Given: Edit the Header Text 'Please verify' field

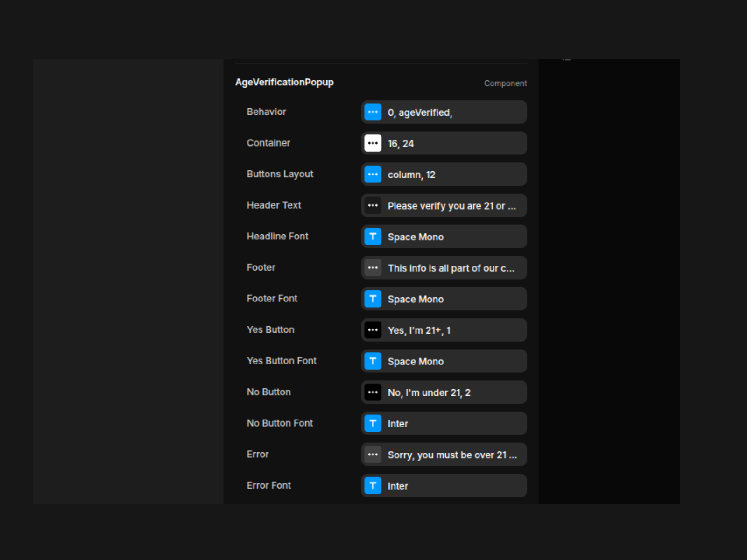Looking at the screenshot, I should pos(451,206).
